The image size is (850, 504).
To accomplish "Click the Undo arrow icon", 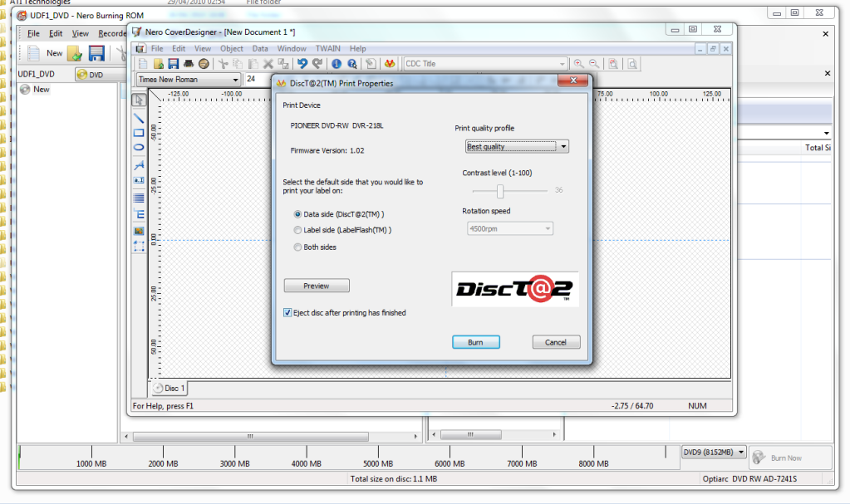I will pyautogui.click(x=302, y=64).
